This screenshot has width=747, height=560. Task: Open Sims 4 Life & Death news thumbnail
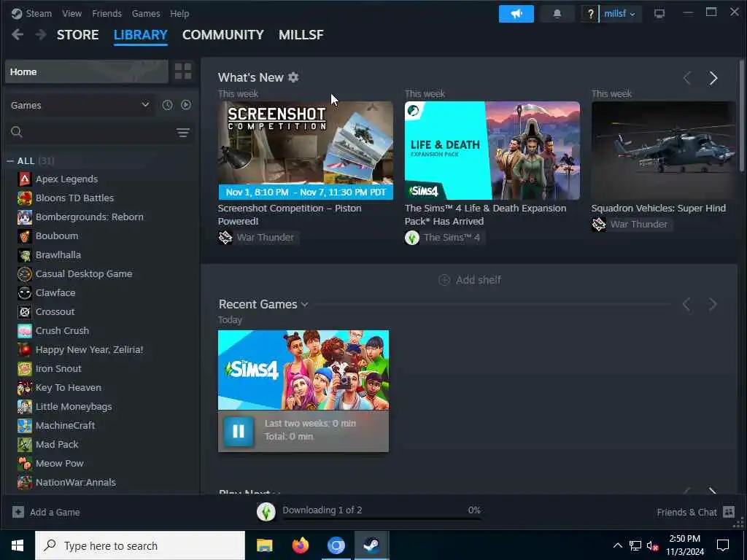pos(492,150)
